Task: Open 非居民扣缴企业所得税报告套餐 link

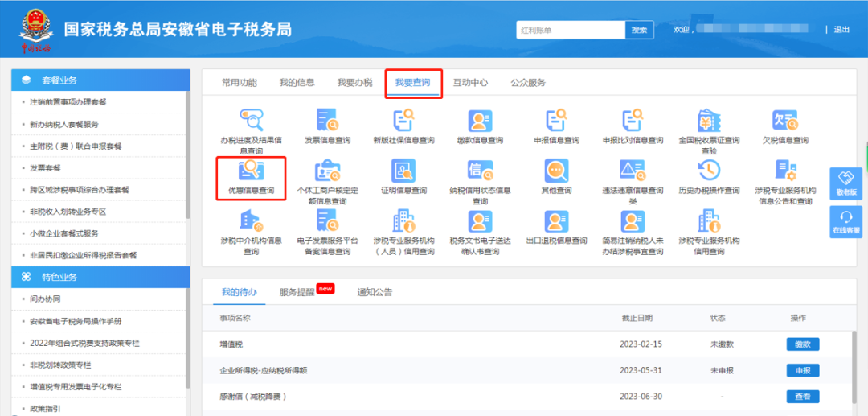Action: tap(83, 255)
